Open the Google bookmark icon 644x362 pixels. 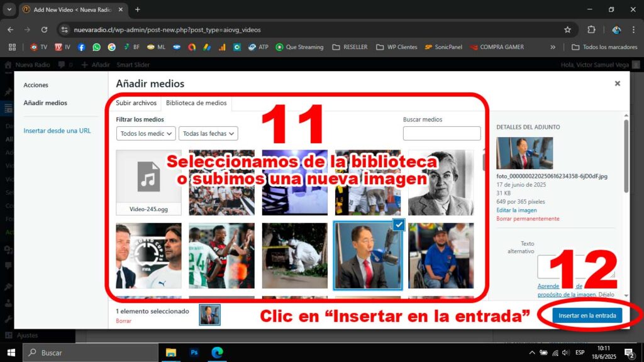pyautogui.click(x=112, y=47)
